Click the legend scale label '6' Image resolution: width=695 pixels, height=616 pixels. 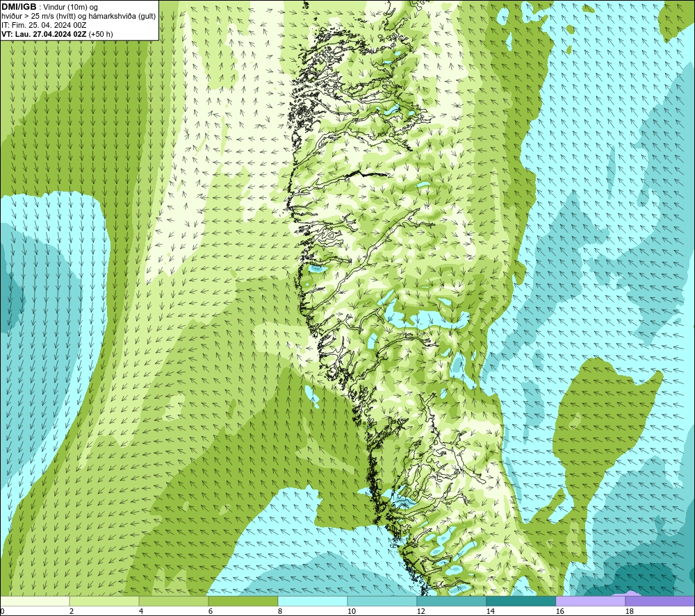(x=211, y=611)
